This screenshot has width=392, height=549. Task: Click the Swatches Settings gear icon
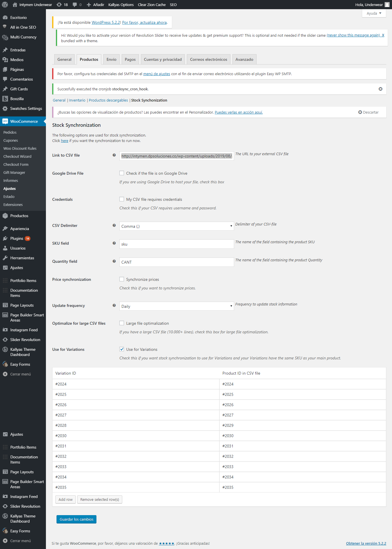point(5,108)
